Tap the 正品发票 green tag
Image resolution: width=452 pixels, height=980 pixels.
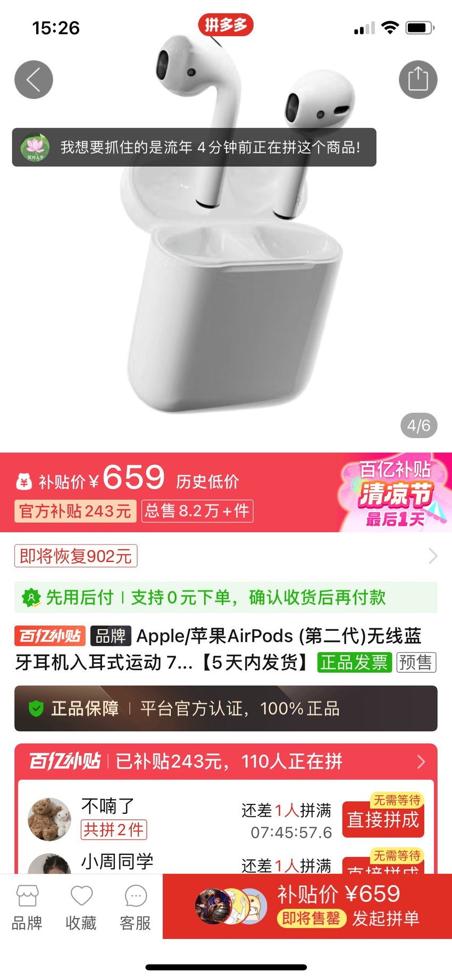click(354, 663)
